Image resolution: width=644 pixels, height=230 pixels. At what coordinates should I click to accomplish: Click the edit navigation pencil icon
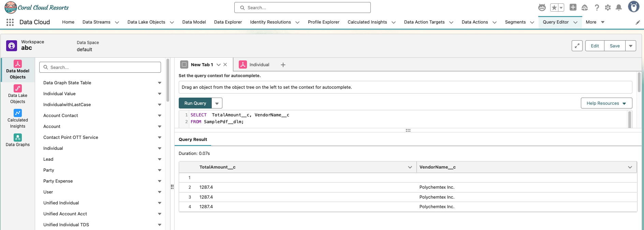coord(638,23)
